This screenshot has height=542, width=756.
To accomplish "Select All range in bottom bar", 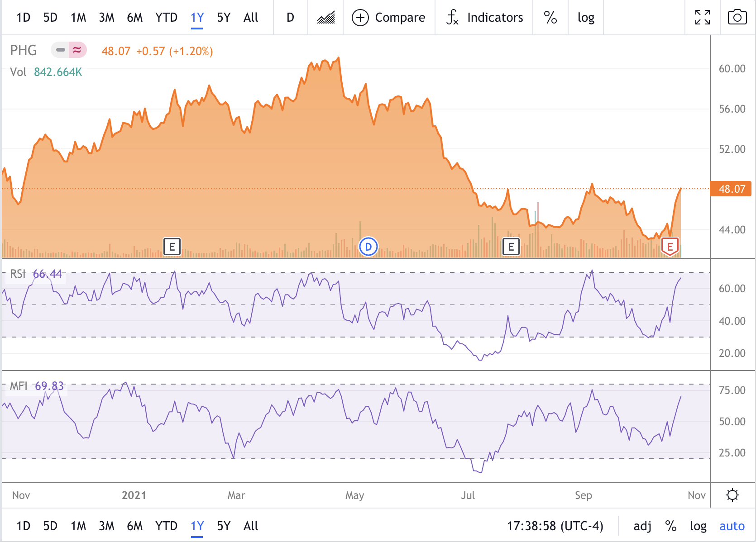I will click(x=251, y=526).
